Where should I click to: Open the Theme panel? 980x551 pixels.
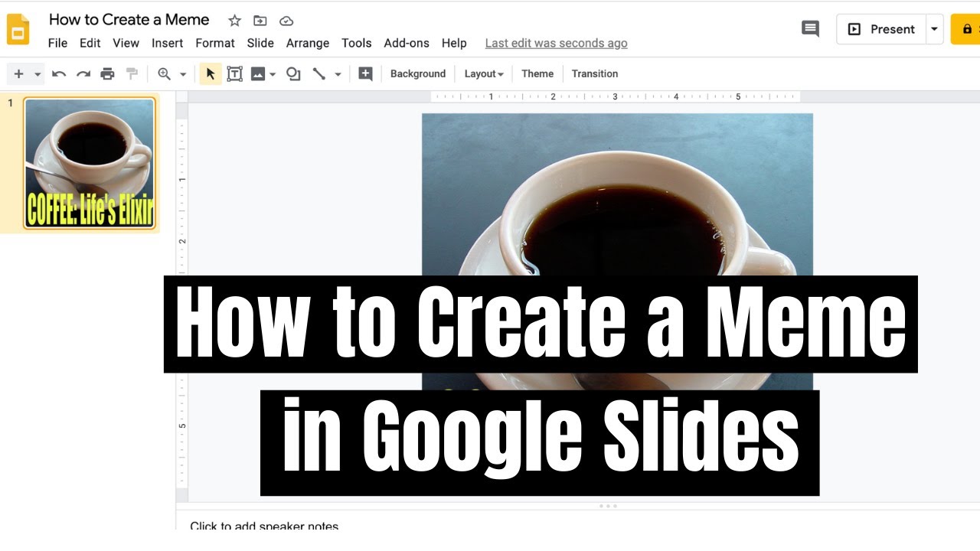(x=537, y=73)
